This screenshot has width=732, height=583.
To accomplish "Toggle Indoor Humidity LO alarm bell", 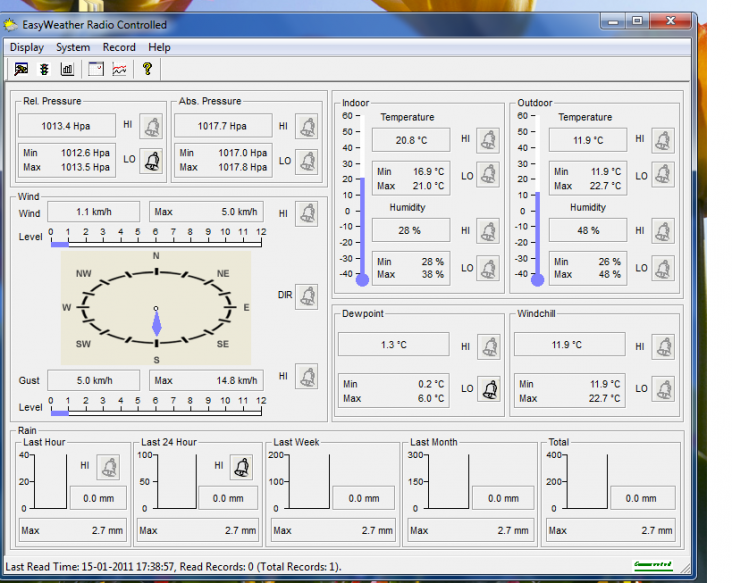I will tap(488, 268).
